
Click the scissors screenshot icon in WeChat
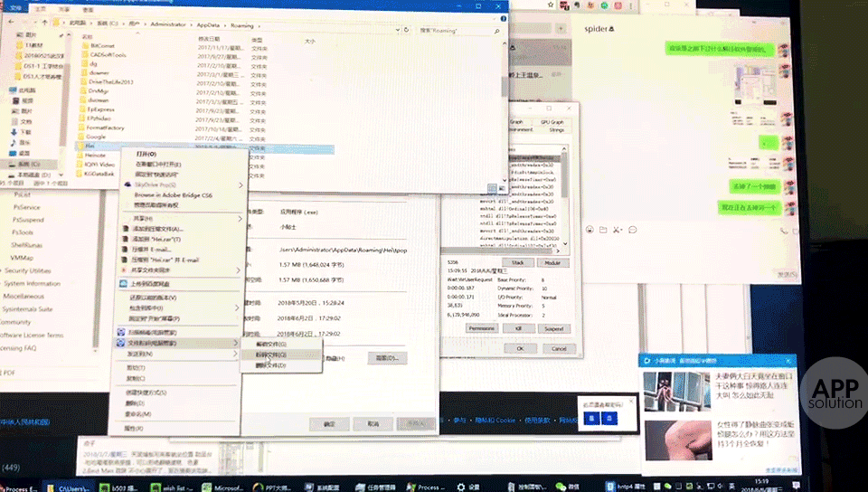617,228
